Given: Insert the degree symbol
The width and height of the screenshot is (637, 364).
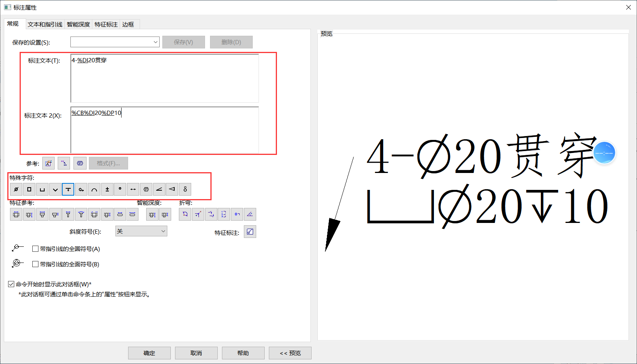Looking at the screenshot, I should tap(120, 189).
